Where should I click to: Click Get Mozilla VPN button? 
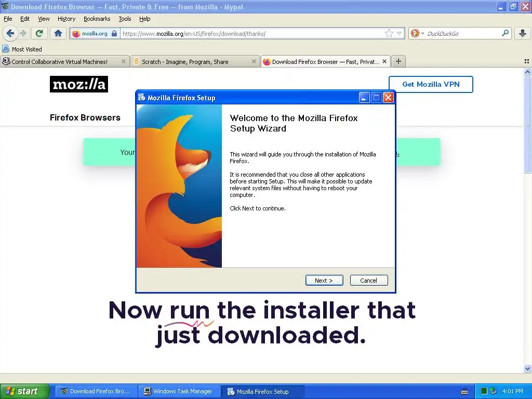pos(431,84)
